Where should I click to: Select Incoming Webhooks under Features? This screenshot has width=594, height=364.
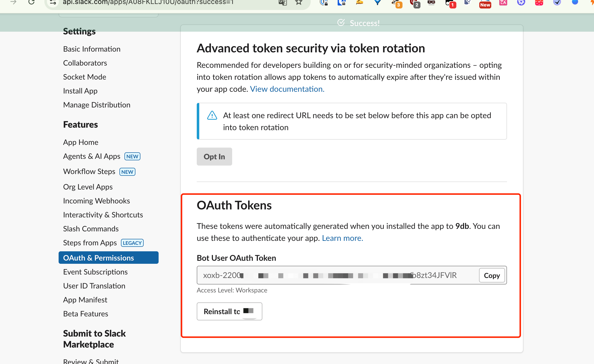97,201
